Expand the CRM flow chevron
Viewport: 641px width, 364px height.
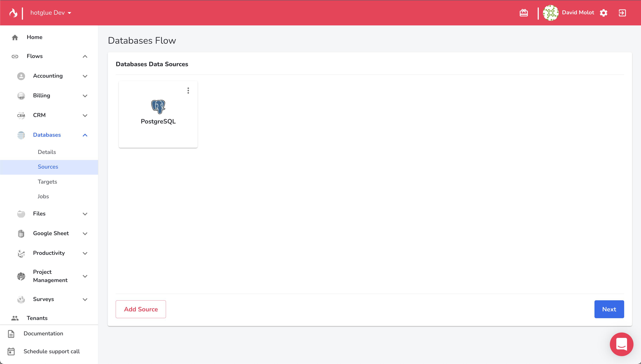point(85,115)
